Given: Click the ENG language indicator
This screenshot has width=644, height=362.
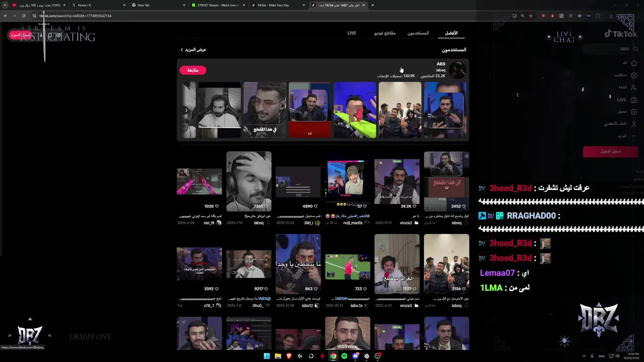Looking at the screenshot, I should [601, 356].
